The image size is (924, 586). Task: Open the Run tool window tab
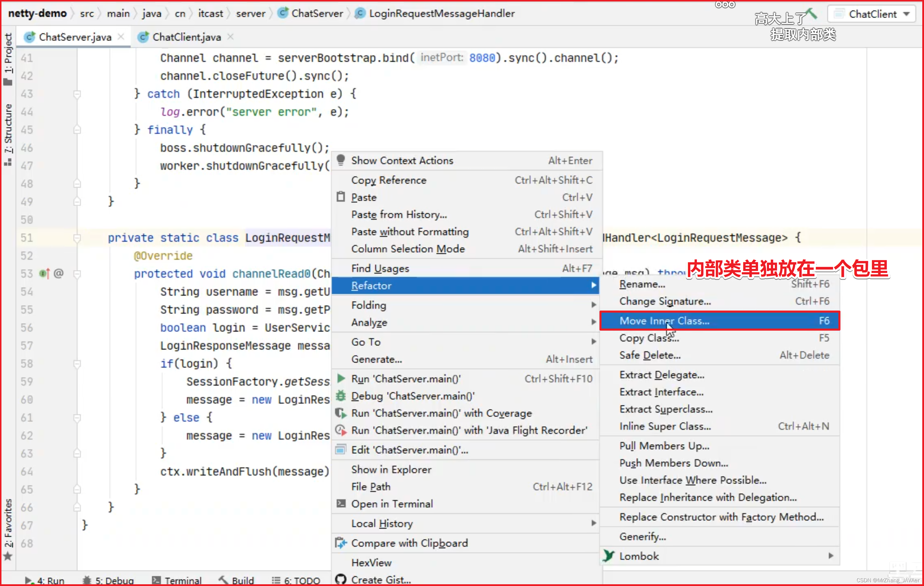pyautogui.click(x=45, y=580)
